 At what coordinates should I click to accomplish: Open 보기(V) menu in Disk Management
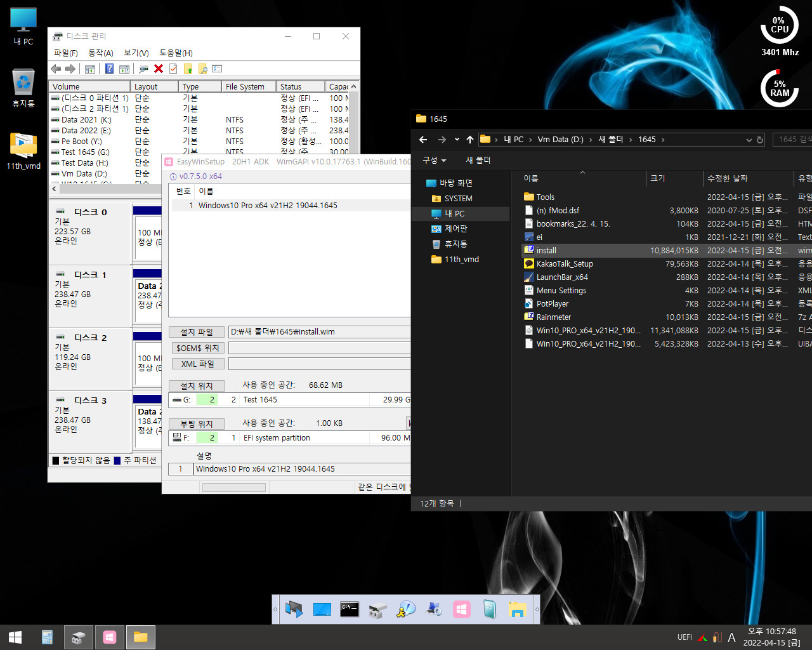pos(136,53)
